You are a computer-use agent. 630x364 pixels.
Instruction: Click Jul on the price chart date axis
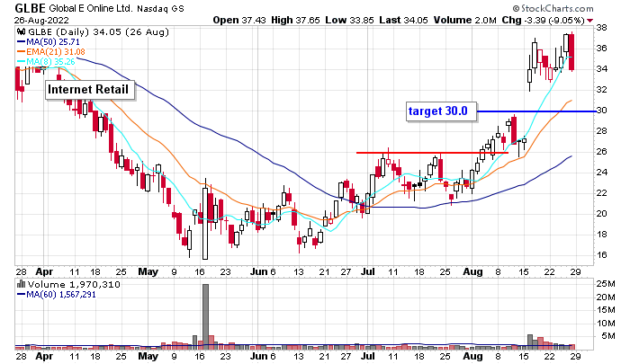[367, 271]
